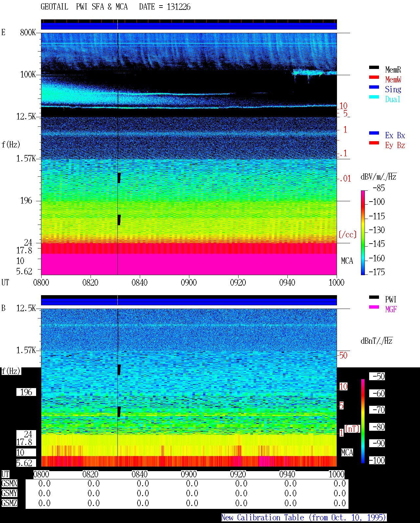The height and width of the screenshot is (523, 420).
Task: Click the red '50' scale label beside B panel
Action: click(343, 355)
